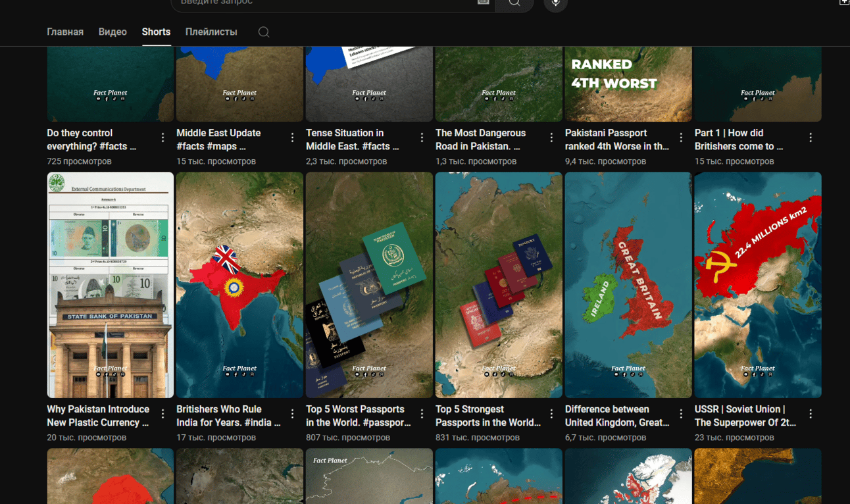850x504 pixels.
Task: Click '1,3 тыс. просмотров' view count text
Action: (476, 161)
